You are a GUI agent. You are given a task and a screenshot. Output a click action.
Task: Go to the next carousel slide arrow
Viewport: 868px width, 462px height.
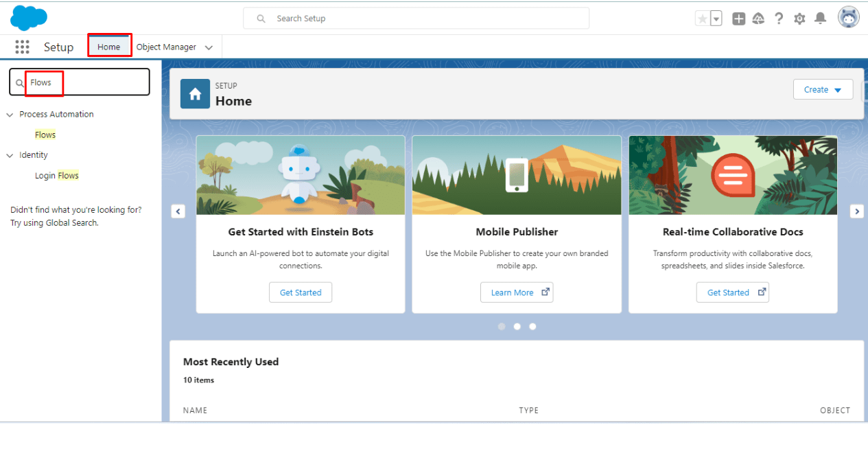pyautogui.click(x=856, y=211)
